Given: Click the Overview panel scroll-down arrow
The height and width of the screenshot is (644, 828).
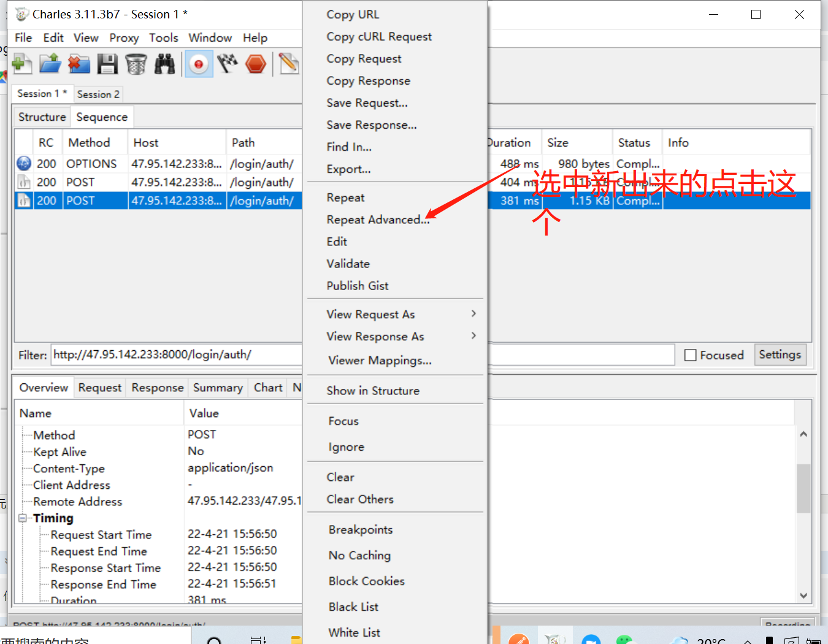Looking at the screenshot, I should 803,595.
